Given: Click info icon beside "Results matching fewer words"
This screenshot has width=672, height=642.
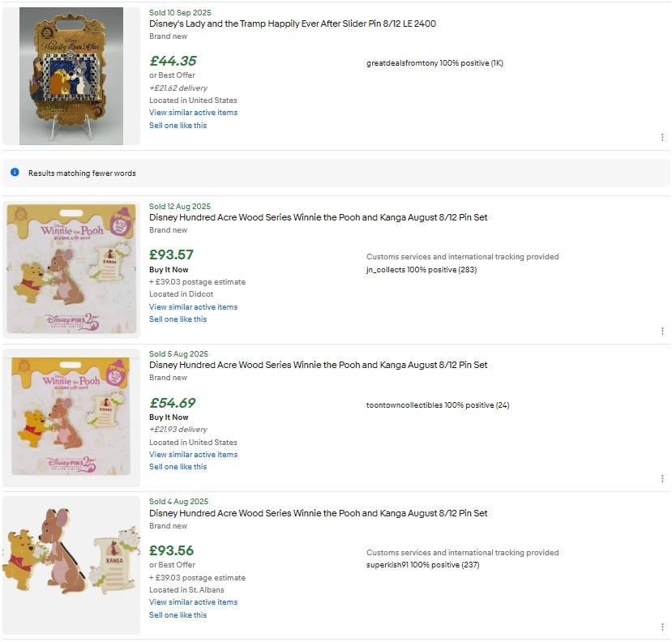Looking at the screenshot, I should [x=14, y=173].
